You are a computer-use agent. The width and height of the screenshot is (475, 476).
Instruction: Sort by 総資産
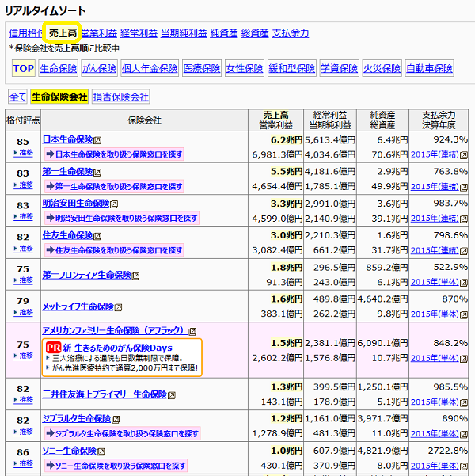coord(255,33)
